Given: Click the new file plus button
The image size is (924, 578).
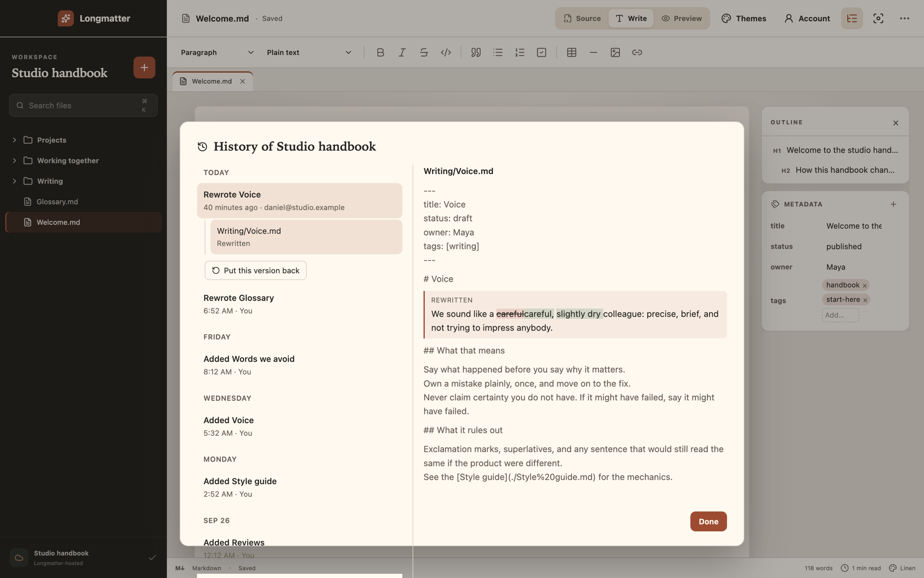Looking at the screenshot, I should click(144, 68).
